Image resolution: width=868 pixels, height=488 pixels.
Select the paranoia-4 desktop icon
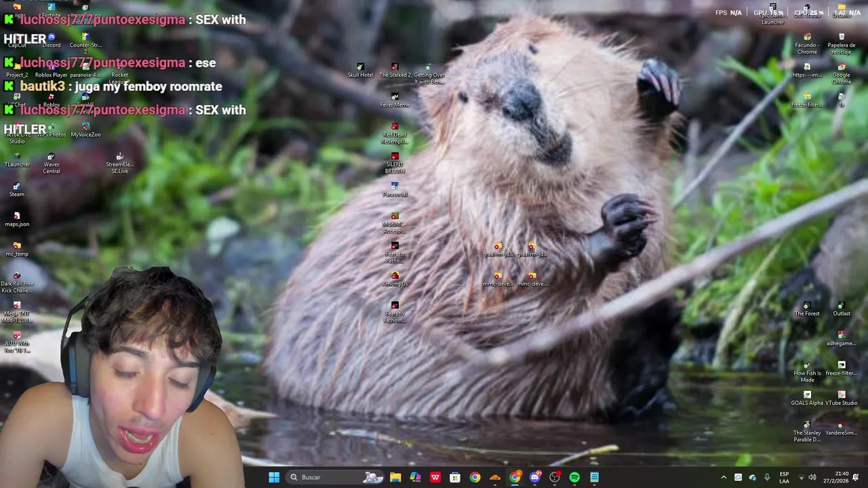pyautogui.click(x=85, y=70)
